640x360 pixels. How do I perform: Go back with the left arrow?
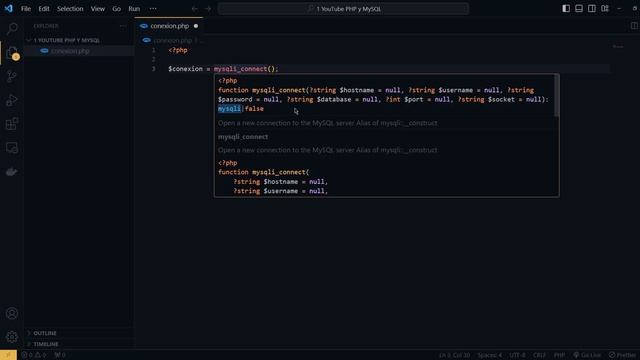[x=195, y=9]
